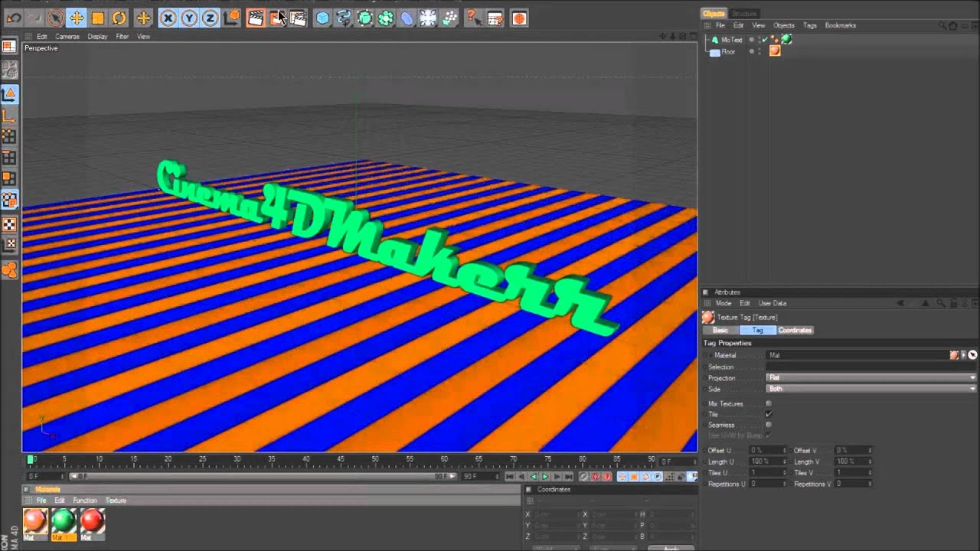
Task: Adjust the Length V stepper
Action: pyautogui.click(x=870, y=461)
